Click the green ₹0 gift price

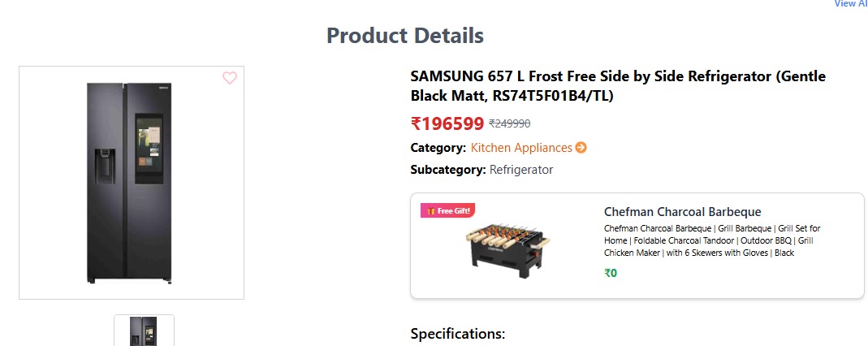coord(611,273)
